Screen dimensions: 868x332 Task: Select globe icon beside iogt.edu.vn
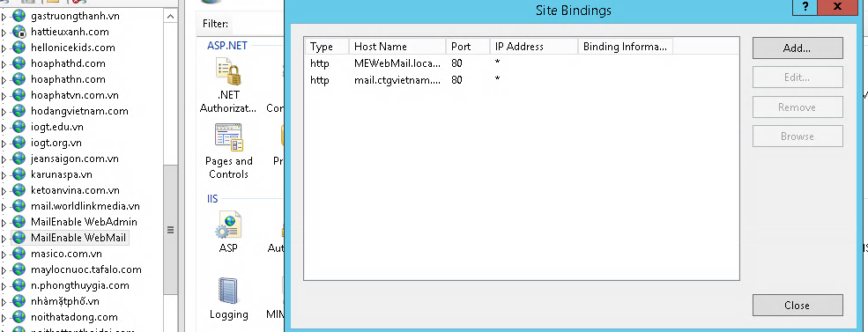tap(19, 127)
